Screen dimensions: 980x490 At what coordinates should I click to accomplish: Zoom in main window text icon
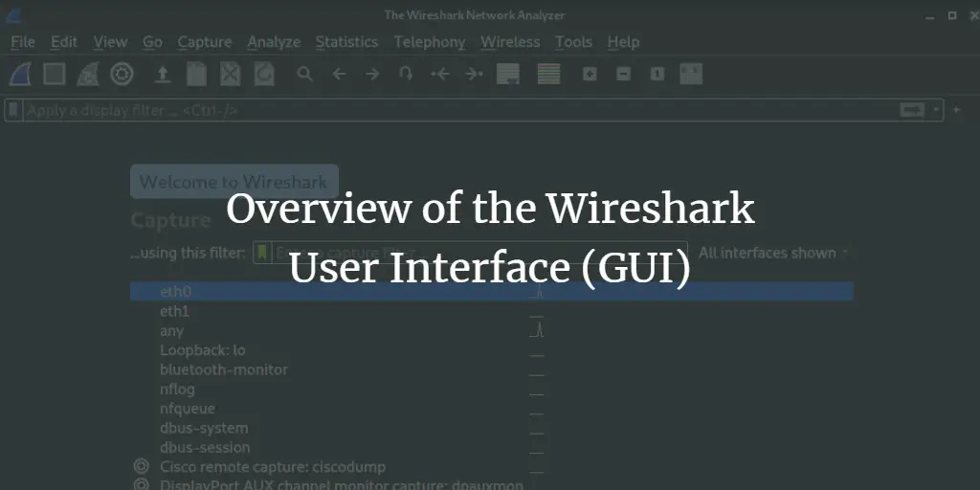590,75
